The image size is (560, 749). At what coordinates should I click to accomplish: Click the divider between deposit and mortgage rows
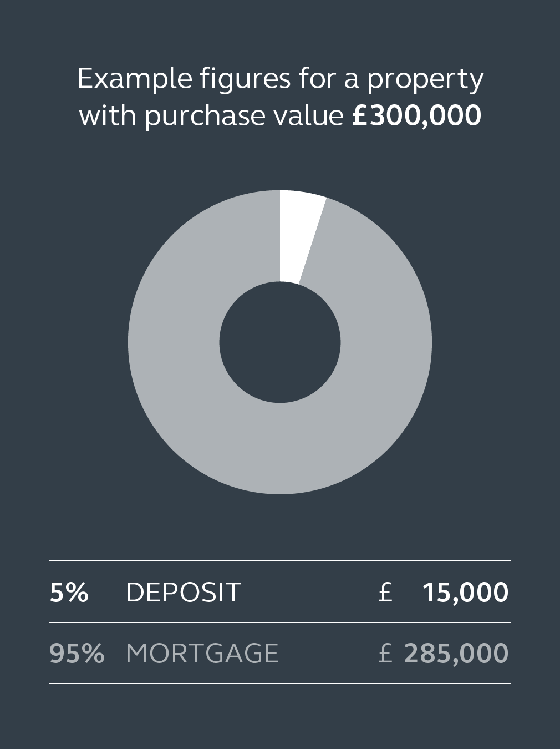(x=280, y=623)
